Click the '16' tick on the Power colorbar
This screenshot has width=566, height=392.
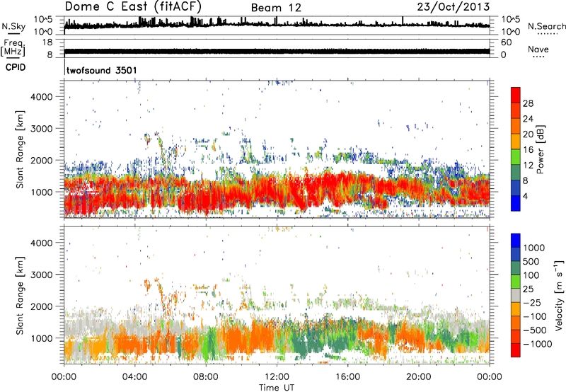coord(528,150)
